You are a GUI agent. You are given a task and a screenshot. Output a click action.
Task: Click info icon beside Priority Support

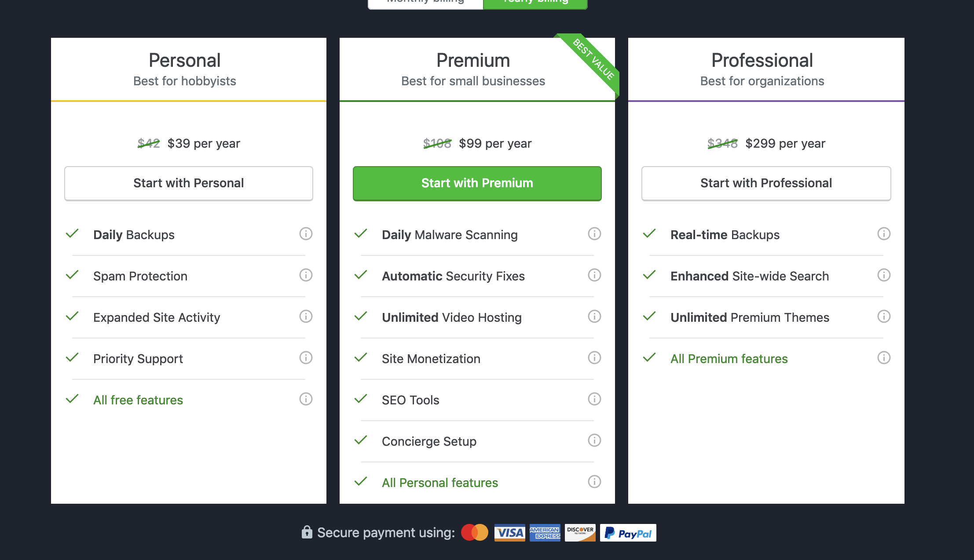[x=306, y=358]
